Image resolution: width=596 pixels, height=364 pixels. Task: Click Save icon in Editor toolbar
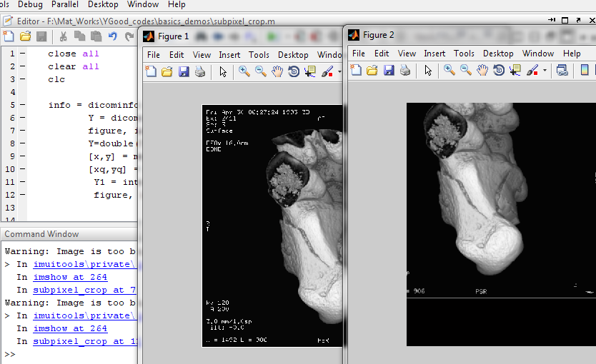(41, 36)
